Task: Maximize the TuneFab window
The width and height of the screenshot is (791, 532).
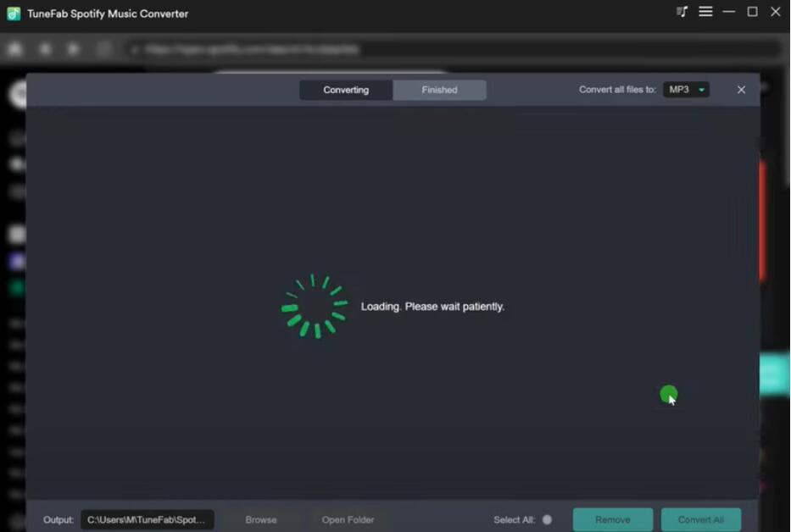Action: pyautogui.click(x=752, y=11)
